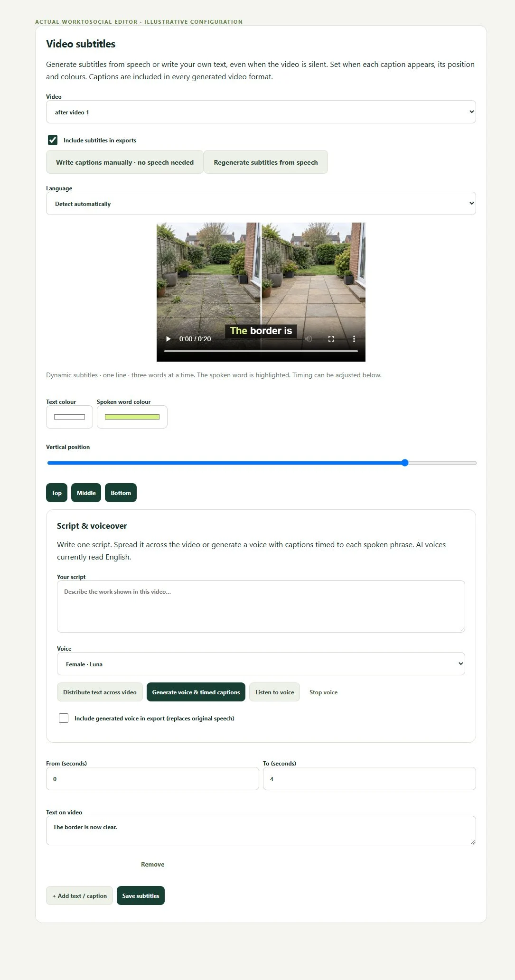Save subtitles
Image resolution: width=515 pixels, height=980 pixels.
[x=140, y=896]
